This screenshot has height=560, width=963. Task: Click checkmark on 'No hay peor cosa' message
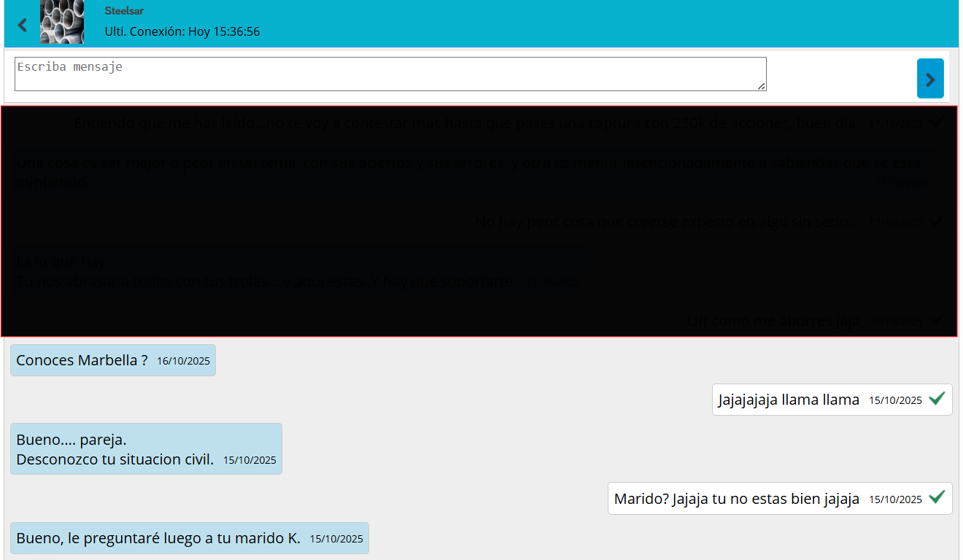(937, 220)
